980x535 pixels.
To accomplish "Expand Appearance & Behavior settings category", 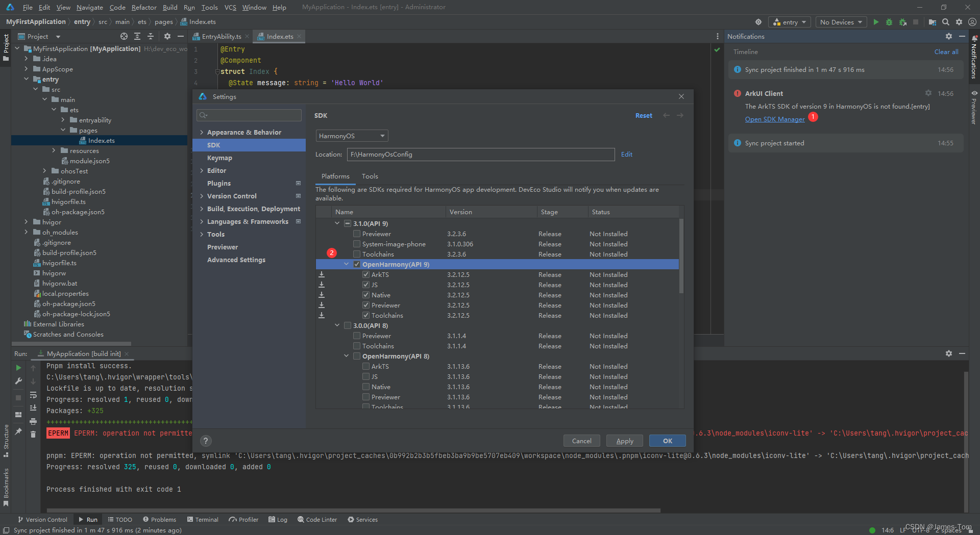I will click(202, 132).
